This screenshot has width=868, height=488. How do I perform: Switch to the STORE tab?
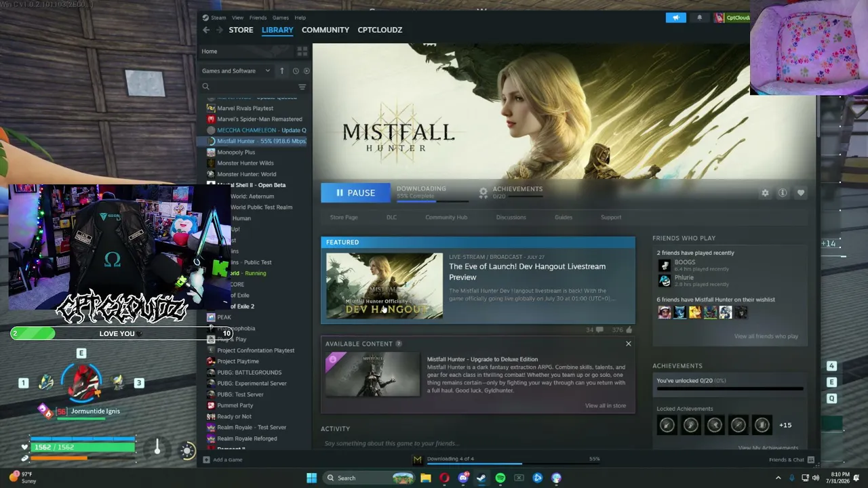click(x=241, y=30)
